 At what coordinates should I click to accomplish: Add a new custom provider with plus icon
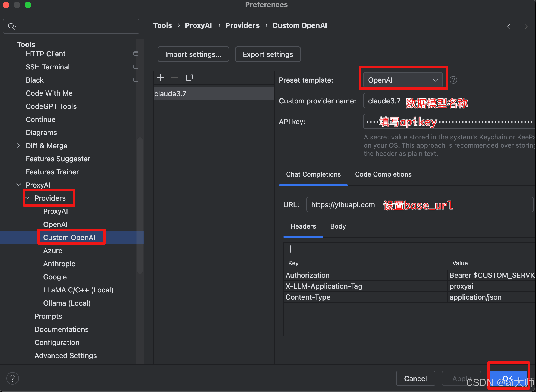(161, 78)
